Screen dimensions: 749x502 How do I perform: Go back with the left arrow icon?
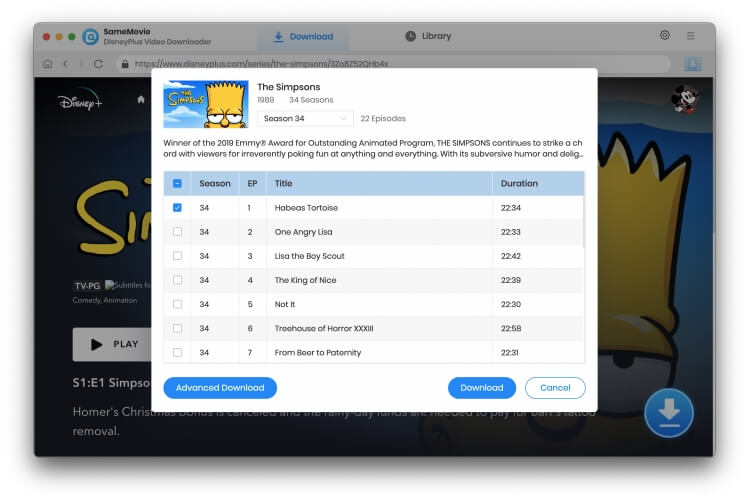click(x=65, y=64)
